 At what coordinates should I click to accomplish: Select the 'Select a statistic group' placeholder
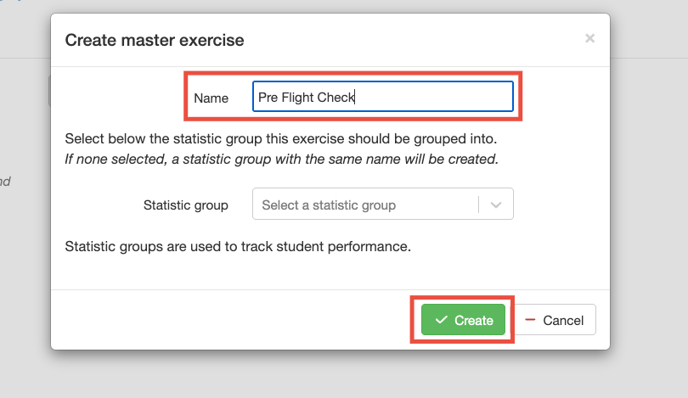click(x=329, y=205)
